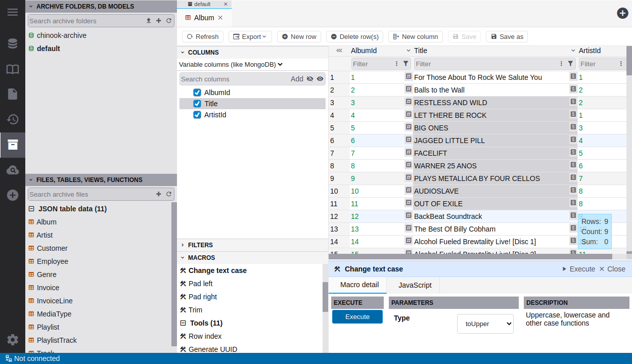Click the New row button
The height and width of the screenshot is (364, 632).
pyautogui.click(x=299, y=36)
